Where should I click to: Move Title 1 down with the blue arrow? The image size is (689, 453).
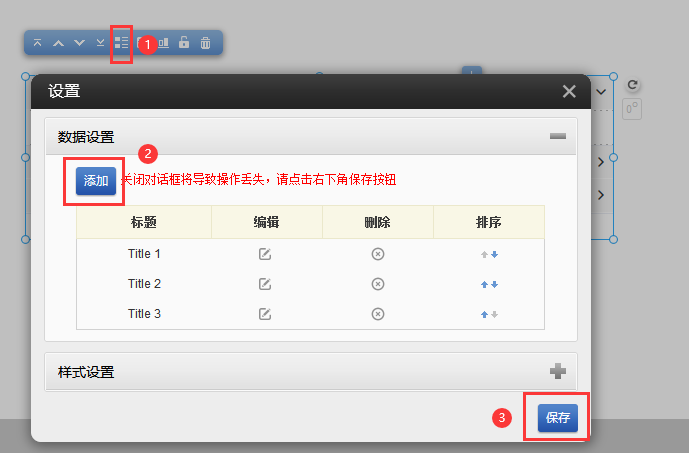pyautogui.click(x=494, y=254)
